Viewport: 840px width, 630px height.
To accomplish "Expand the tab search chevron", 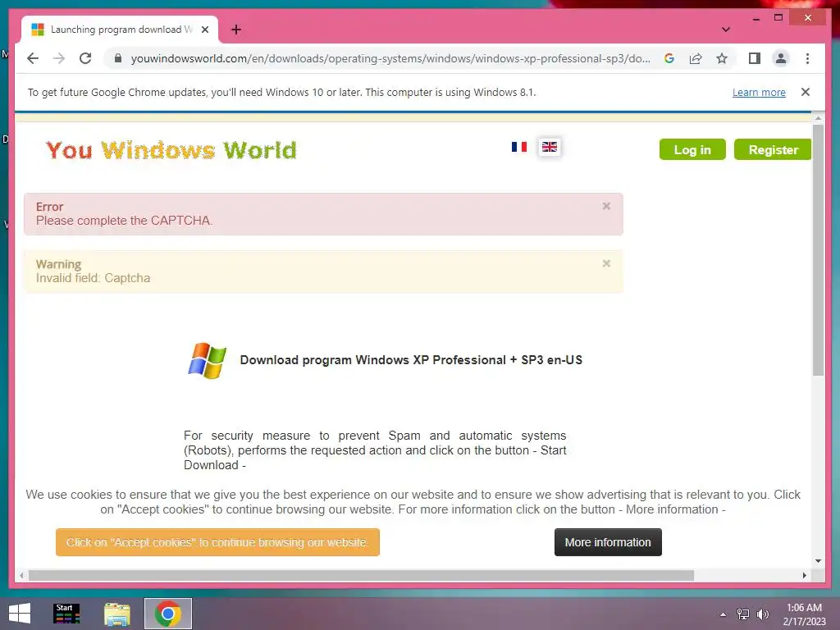I will pyautogui.click(x=725, y=30).
